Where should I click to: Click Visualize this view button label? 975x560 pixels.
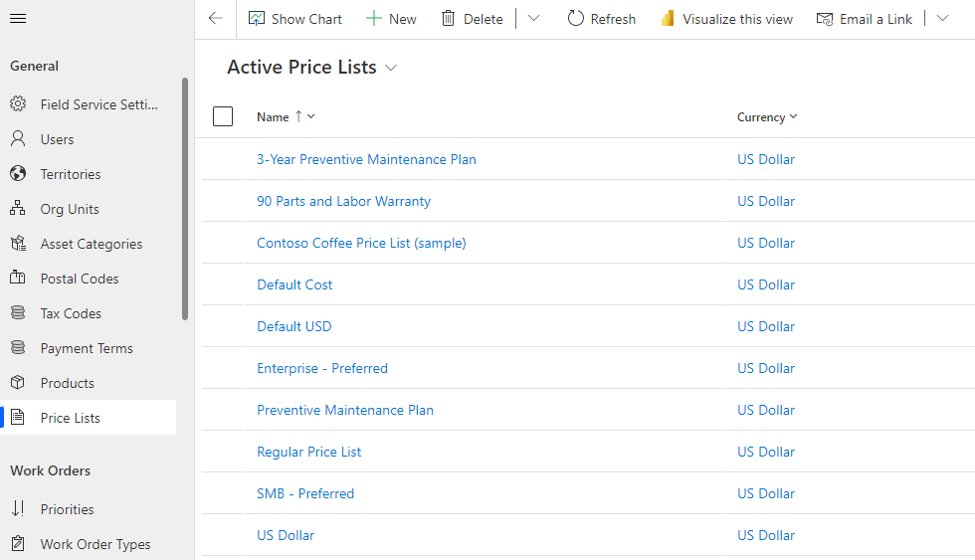737,19
